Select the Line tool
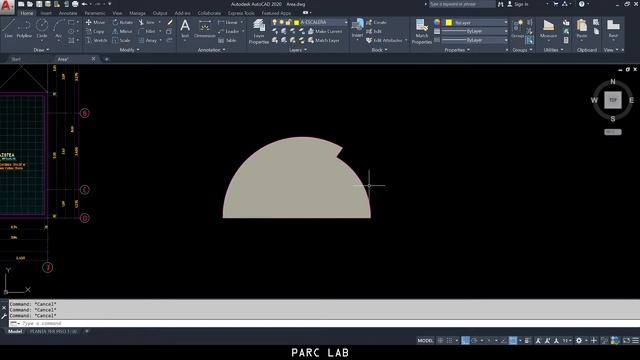The width and height of the screenshot is (640, 360). point(9,29)
